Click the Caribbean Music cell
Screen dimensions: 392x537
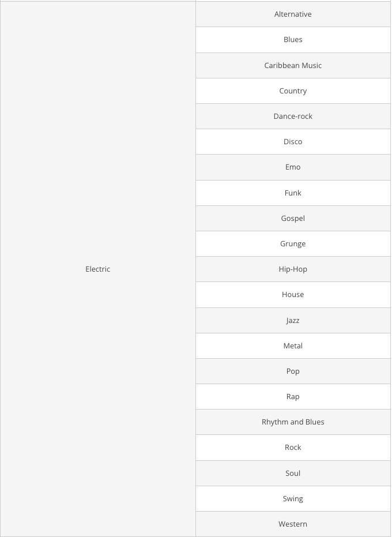pos(293,65)
